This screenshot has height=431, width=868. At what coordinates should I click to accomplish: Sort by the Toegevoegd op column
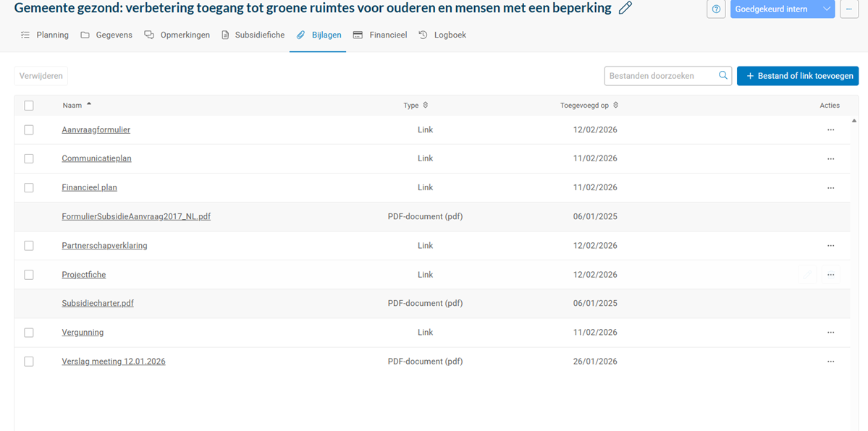click(x=615, y=106)
